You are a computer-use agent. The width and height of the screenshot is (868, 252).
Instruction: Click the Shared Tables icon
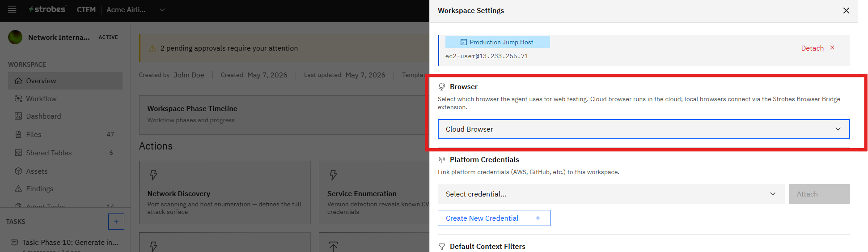click(x=18, y=153)
